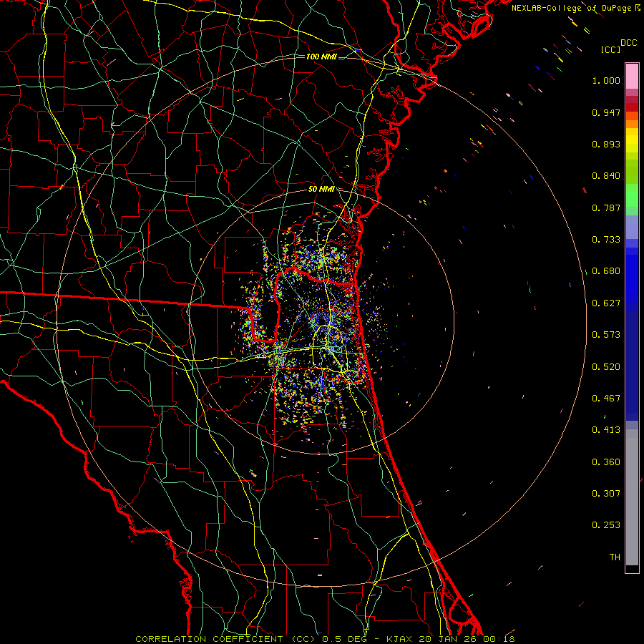
Task: Click the 0.627 legend value
Action: (606, 303)
